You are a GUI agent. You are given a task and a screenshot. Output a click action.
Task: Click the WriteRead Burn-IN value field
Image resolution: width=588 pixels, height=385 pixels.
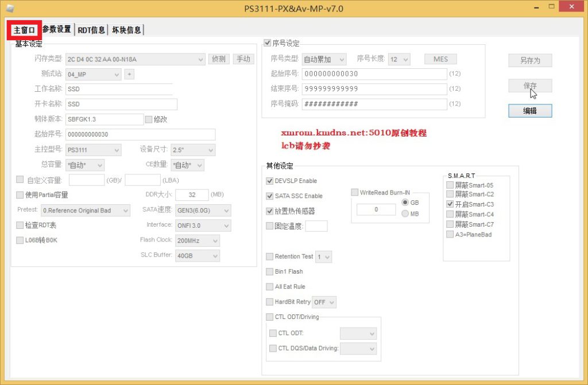point(376,209)
